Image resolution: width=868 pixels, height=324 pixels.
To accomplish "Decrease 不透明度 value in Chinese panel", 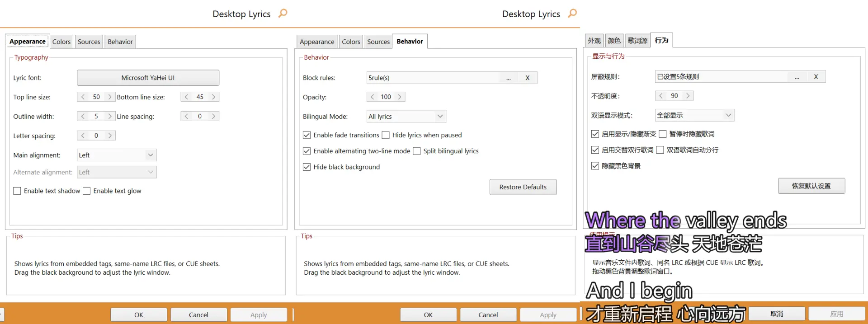I will [661, 96].
